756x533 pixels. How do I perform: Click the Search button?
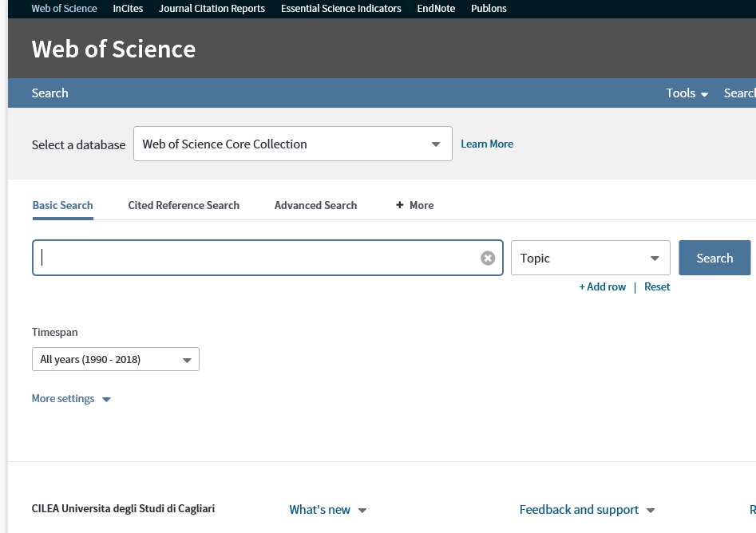(714, 258)
